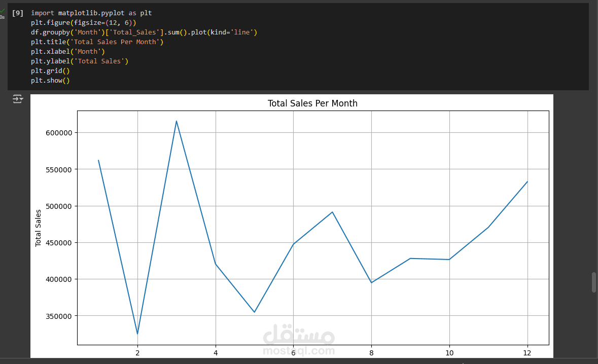Click the plt.xlabel('Month') code line
This screenshot has width=598, height=364.
click(68, 51)
